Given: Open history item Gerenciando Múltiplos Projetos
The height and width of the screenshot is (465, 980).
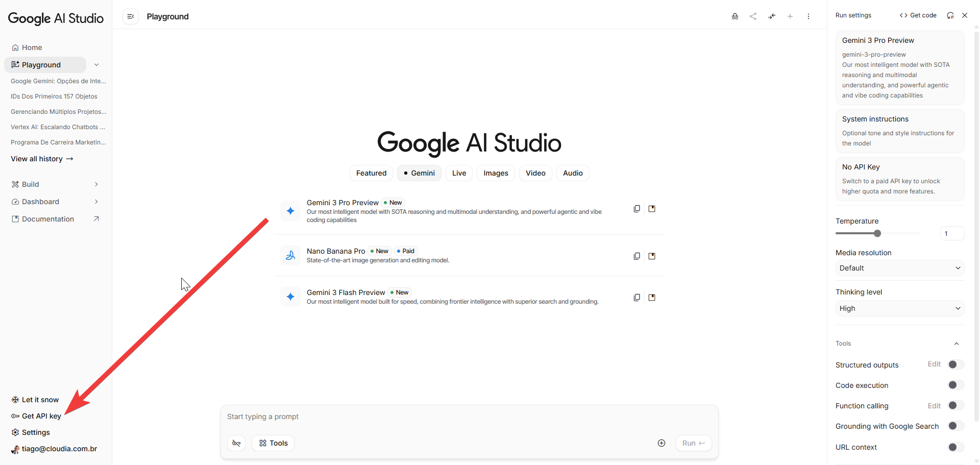Looking at the screenshot, I should tap(59, 112).
